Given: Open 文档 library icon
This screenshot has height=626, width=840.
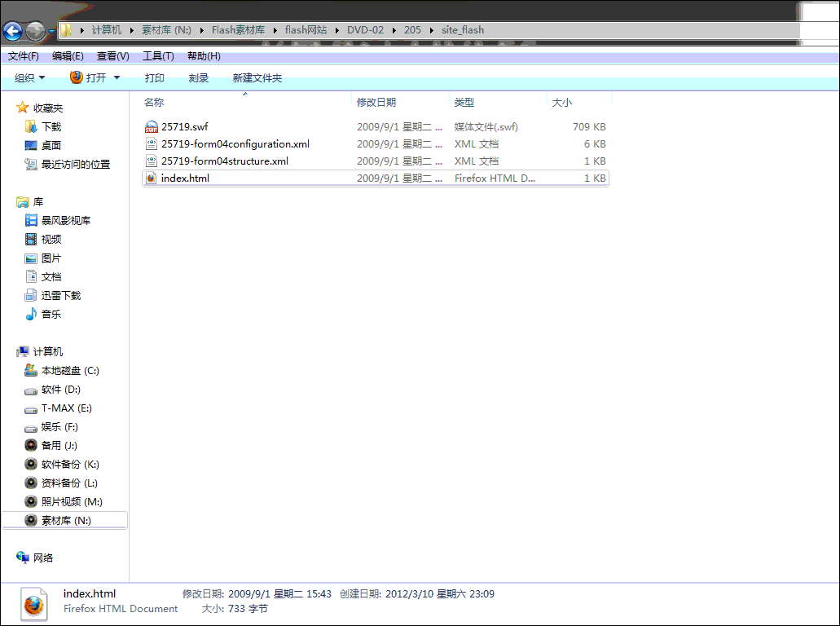Looking at the screenshot, I should (x=31, y=276).
